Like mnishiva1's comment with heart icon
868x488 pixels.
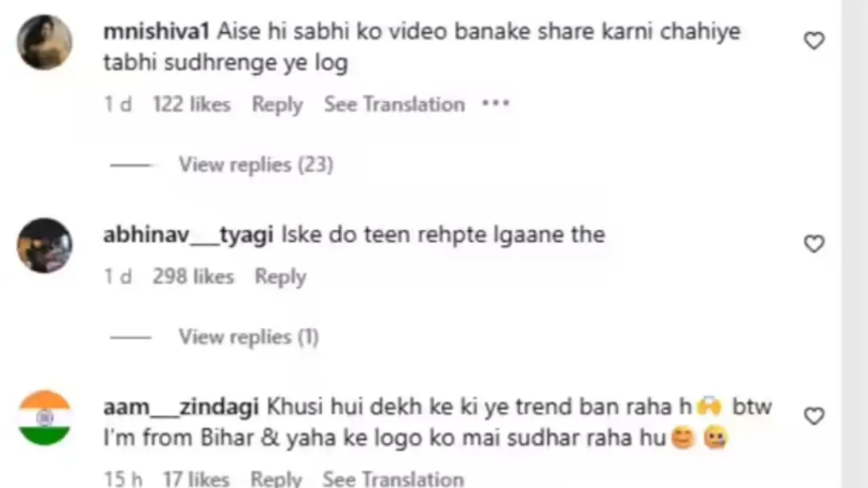(x=814, y=41)
